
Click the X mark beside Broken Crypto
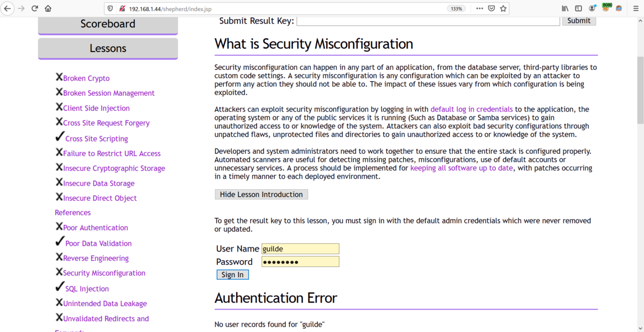[59, 77]
